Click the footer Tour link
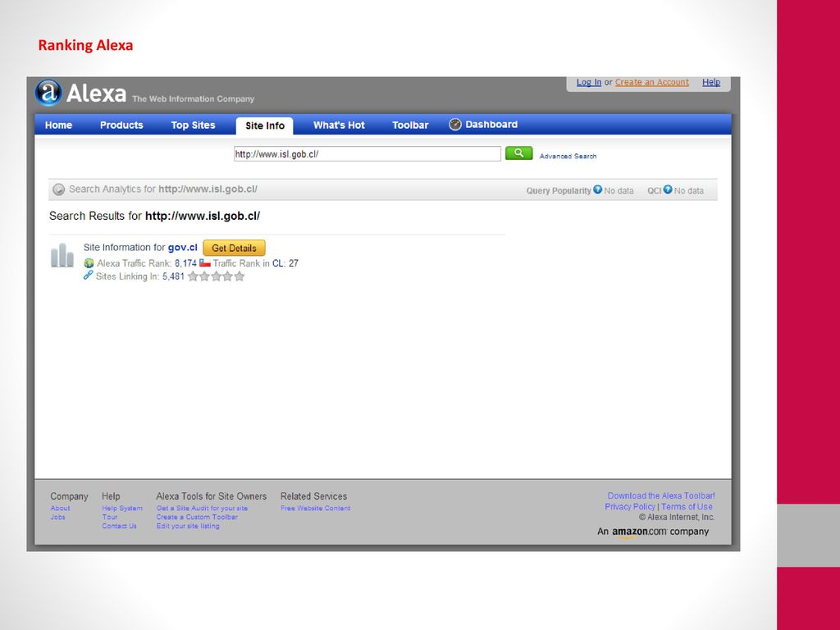840x630 pixels. tap(109, 517)
